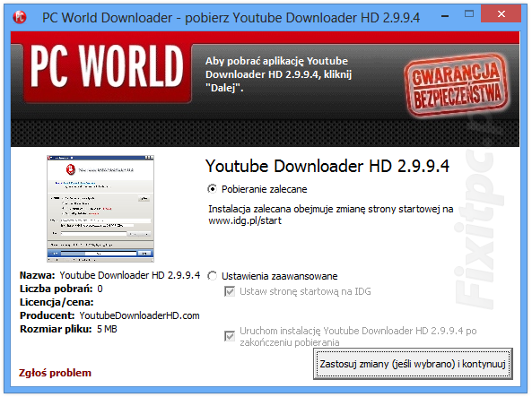
Task: Click Zastosuj zmiany (jeśli wybrano) i kontynuuj button
Action: (x=413, y=364)
